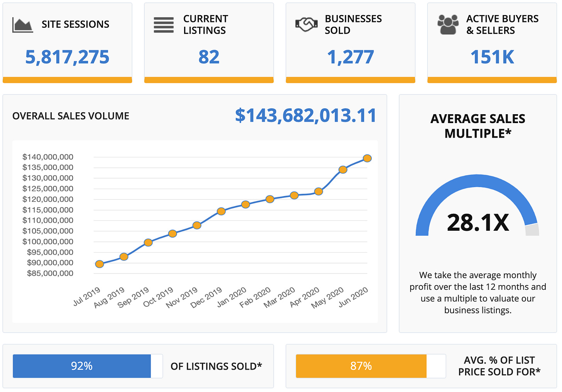Select the Dec 2019 chart data point
This screenshot has height=392, width=562.
click(x=221, y=211)
